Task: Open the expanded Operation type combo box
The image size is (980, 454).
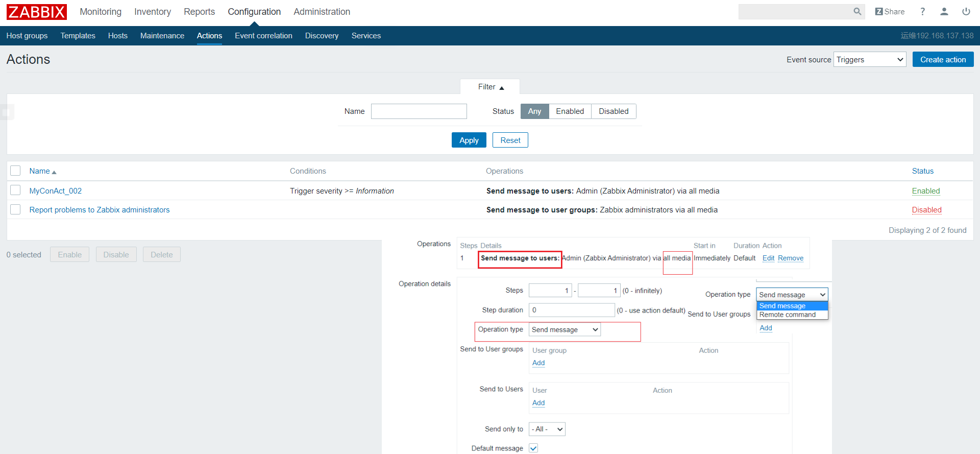Action: [x=792, y=294]
